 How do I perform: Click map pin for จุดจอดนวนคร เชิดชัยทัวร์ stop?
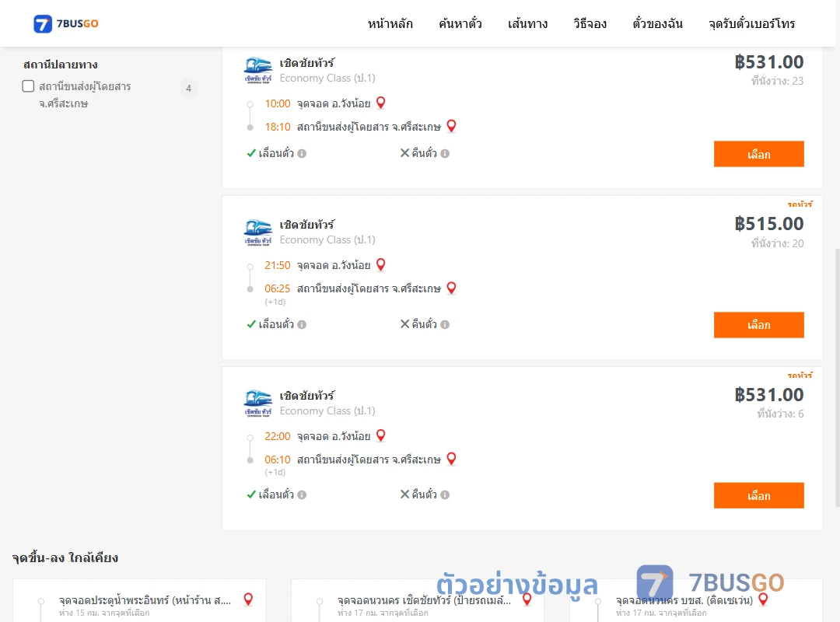527,599
